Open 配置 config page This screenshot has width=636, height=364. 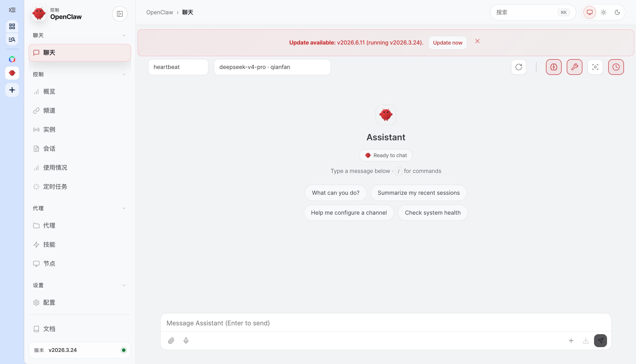coord(80,302)
